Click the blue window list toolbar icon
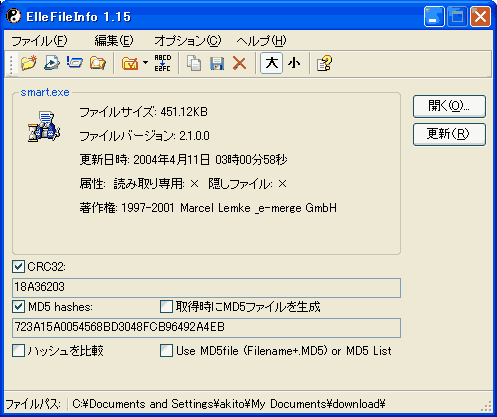The height and width of the screenshot is (417, 497). [75, 62]
